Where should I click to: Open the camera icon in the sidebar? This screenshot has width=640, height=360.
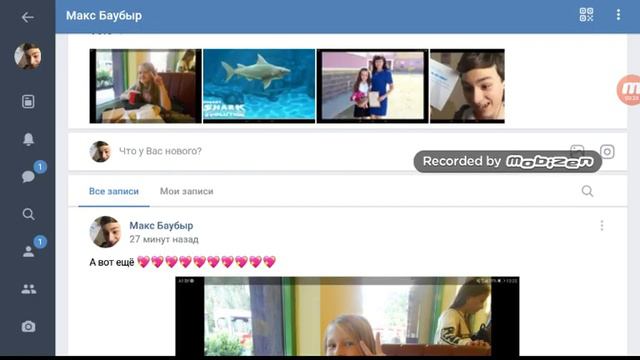28,327
